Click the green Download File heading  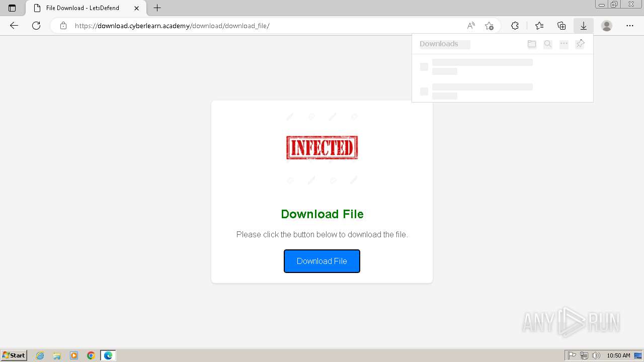click(x=322, y=214)
